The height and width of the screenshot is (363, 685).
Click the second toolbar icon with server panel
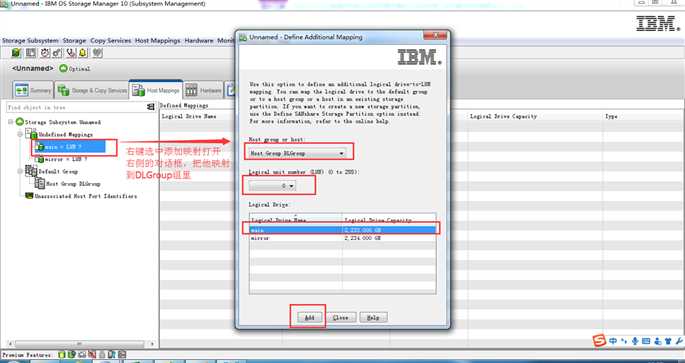31,53
